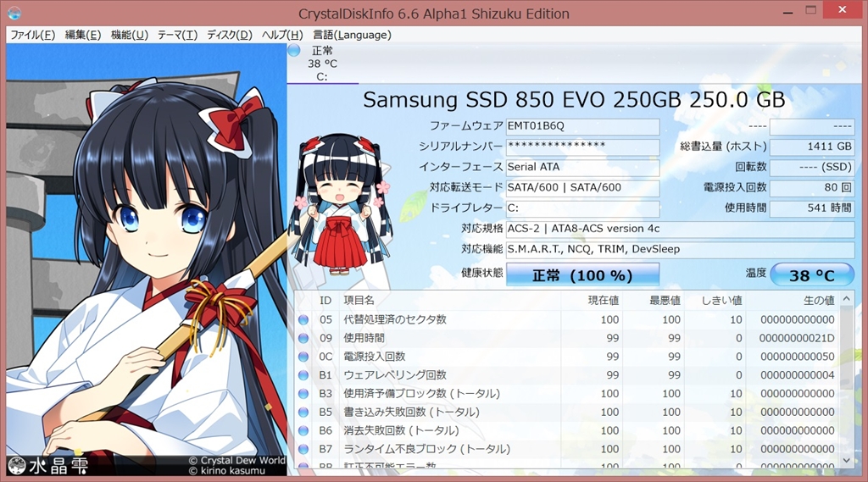Click the power on count value 80 回
Viewport: 868px width, 482px height.
coord(812,187)
